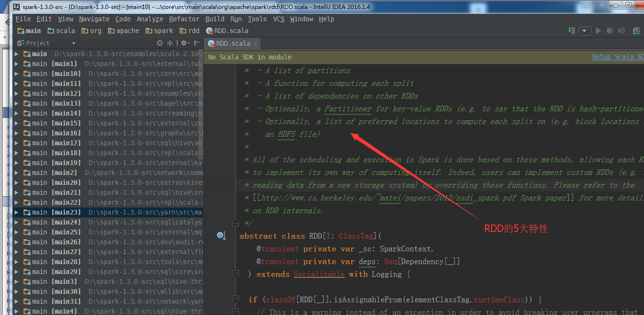The image size is (644, 315).
Task: Open the Code menu
Action: [x=123, y=19]
